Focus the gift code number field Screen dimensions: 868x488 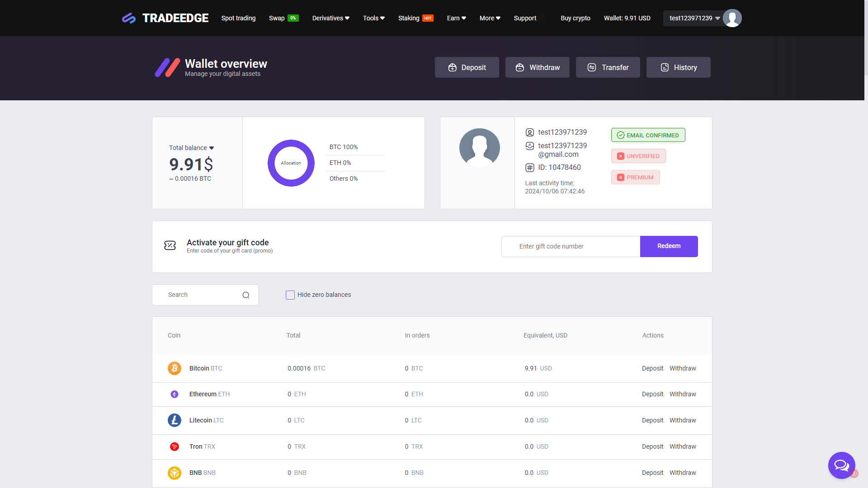pos(571,246)
